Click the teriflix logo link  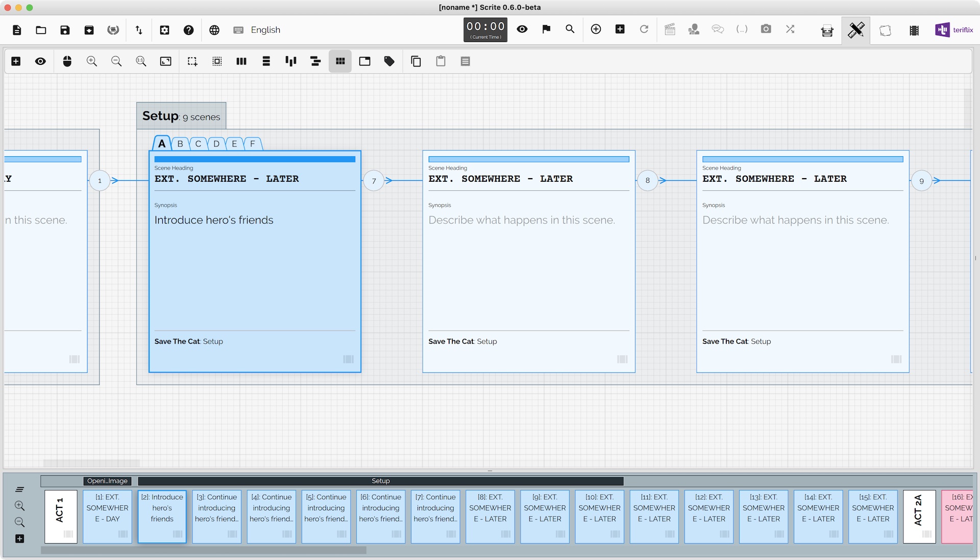pos(954,30)
